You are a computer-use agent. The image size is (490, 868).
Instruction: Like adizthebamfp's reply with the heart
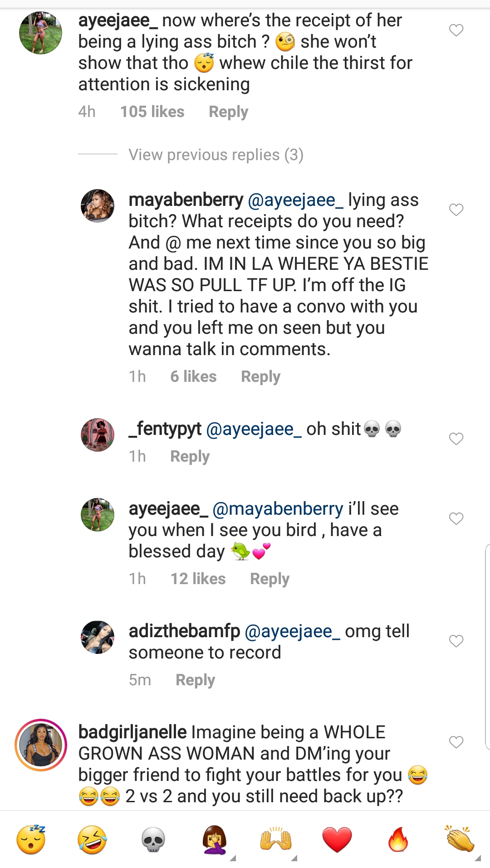click(456, 641)
